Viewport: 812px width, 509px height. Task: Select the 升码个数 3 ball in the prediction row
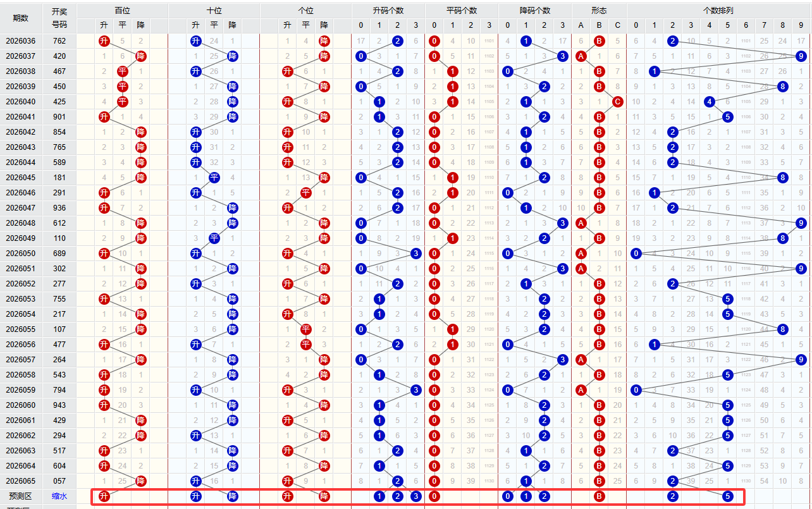tap(415, 496)
